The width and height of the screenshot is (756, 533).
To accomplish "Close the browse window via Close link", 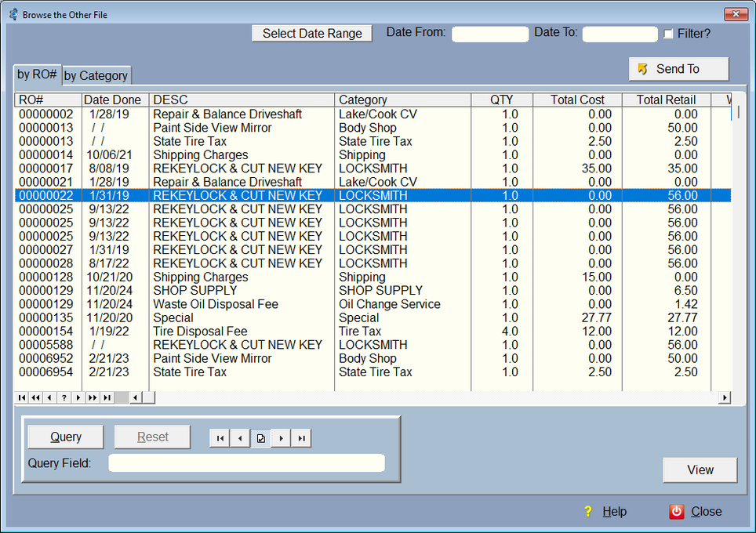I will 707,511.
